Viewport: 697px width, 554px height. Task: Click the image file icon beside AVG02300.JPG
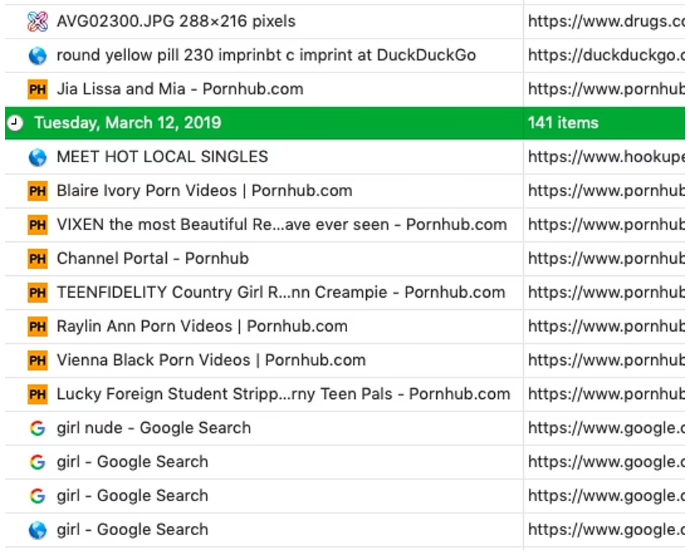point(37,21)
